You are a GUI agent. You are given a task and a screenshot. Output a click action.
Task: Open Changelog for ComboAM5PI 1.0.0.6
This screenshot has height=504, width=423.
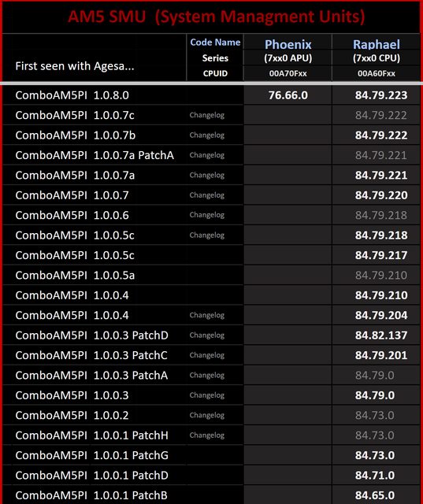click(x=206, y=215)
